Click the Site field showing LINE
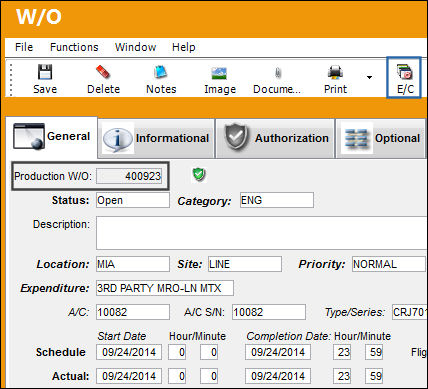428x389 pixels. pos(245,264)
